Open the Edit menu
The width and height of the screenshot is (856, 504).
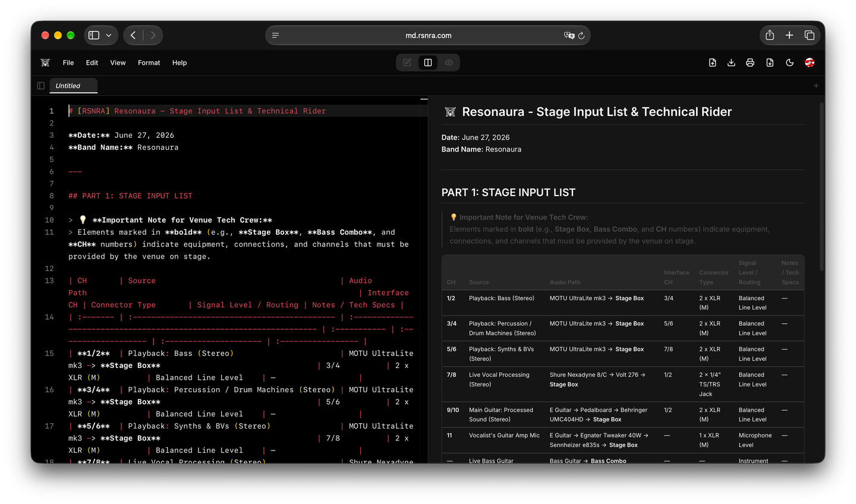coord(92,62)
